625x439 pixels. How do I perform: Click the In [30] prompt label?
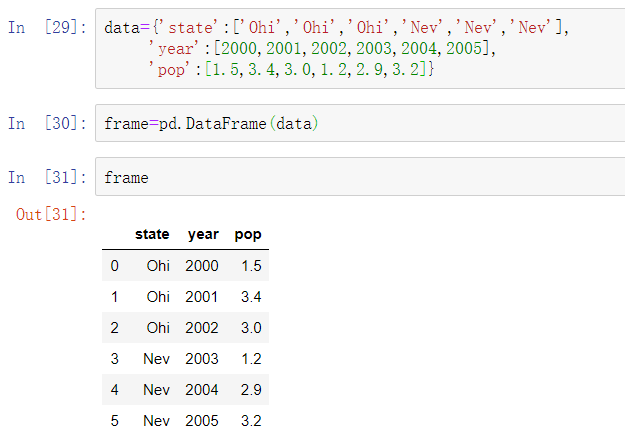tap(47, 123)
